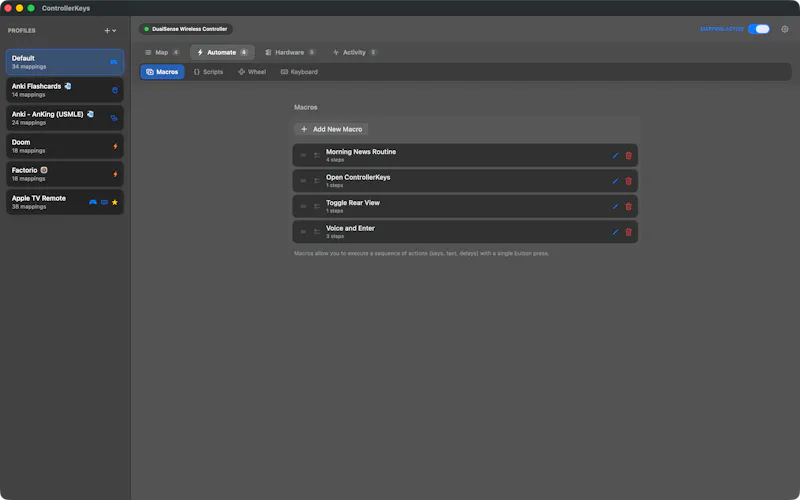Select the Anki - AnKing (USMLE) profile
This screenshot has height=500, width=800.
[65, 118]
